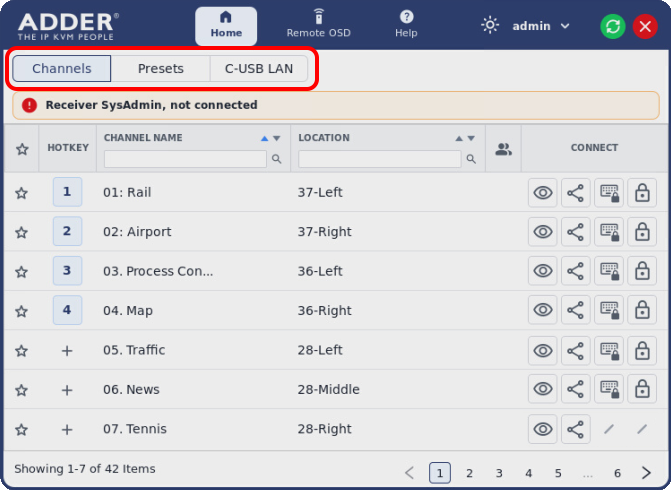Sort channel name descending

tap(276, 138)
